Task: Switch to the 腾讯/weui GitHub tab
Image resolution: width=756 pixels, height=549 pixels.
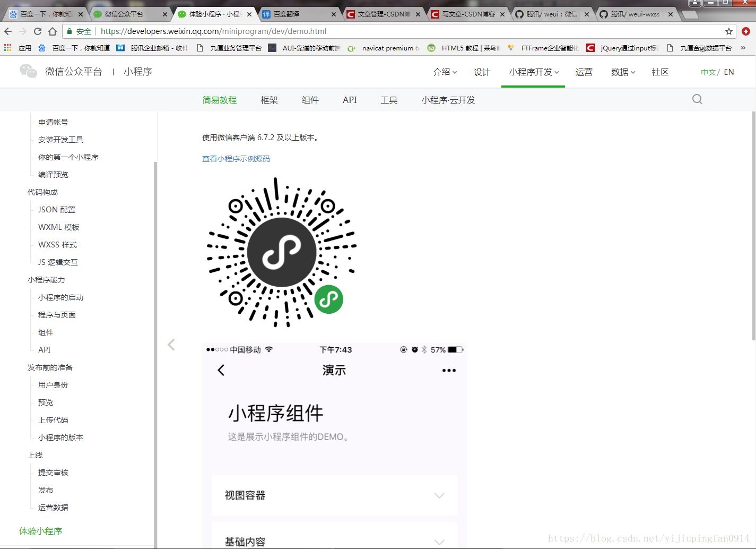Action: coord(551,14)
